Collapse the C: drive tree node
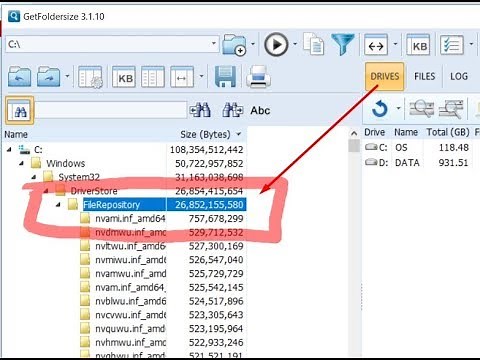This screenshot has width=480, height=360. click(9, 150)
